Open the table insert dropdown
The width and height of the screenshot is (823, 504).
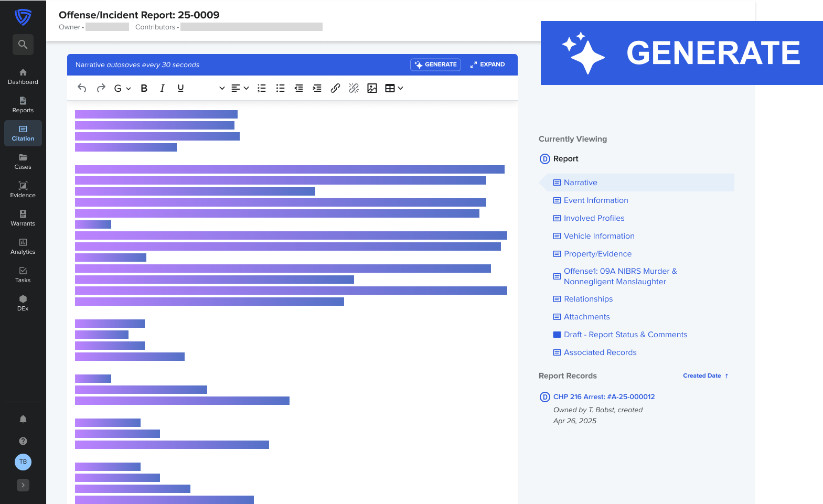tap(394, 88)
